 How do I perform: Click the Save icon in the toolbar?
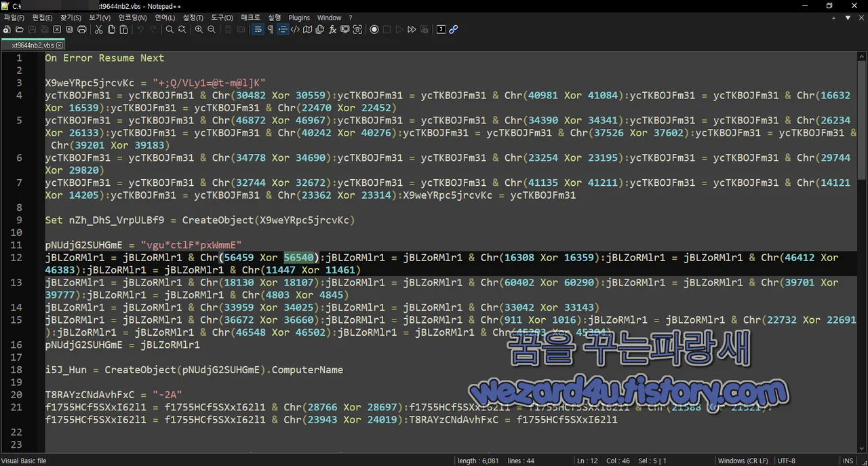click(x=32, y=30)
